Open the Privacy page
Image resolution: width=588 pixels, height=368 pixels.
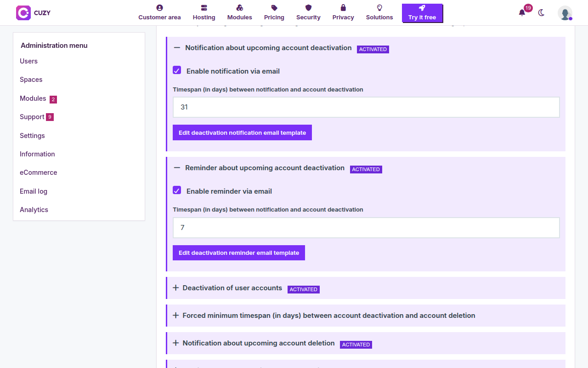pyautogui.click(x=343, y=13)
